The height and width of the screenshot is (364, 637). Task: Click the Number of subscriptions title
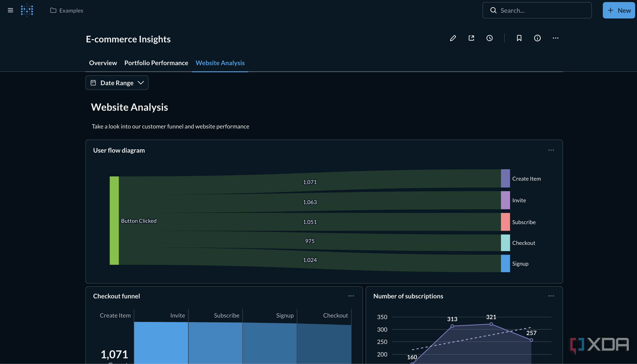tap(408, 296)
